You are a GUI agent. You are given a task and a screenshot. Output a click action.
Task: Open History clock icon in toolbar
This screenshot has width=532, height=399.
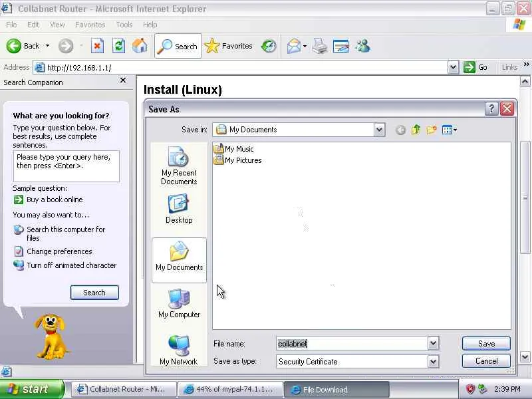point(269,46)
